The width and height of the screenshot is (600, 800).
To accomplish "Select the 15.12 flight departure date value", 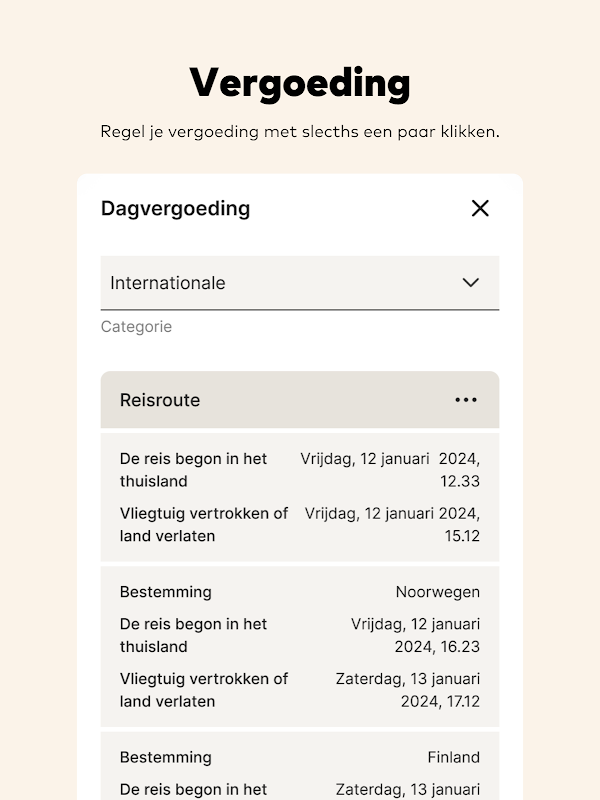I will tap(393, 524).
